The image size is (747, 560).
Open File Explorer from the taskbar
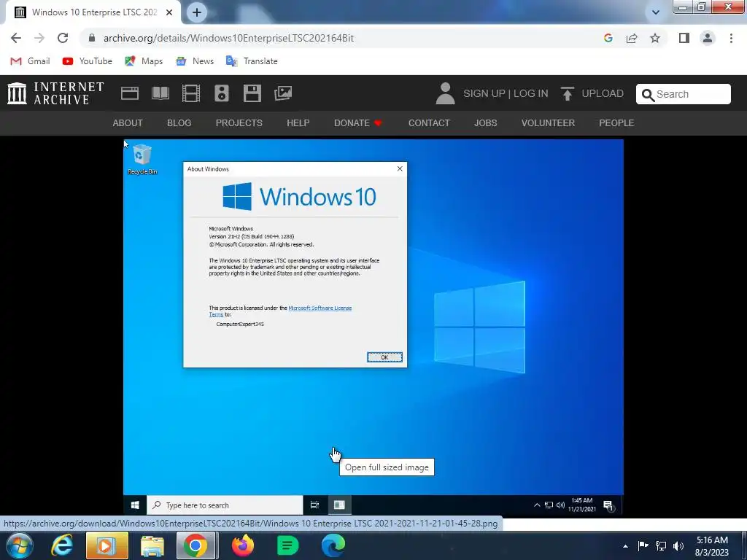(x=152, y=545)
